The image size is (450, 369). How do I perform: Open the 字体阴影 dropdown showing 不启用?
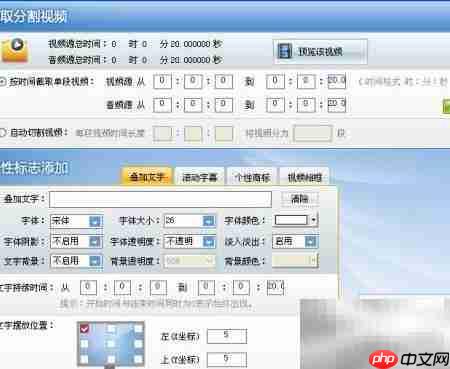coord(76,241)
